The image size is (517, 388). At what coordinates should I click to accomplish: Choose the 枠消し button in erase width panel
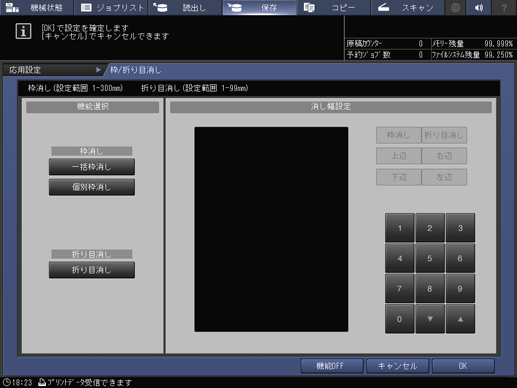pos(399,135)
